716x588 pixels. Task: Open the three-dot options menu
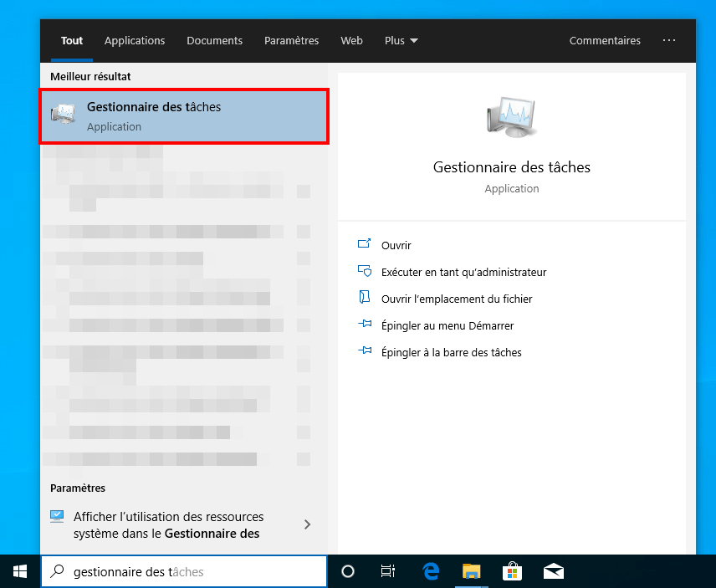(x=669, y=40)
